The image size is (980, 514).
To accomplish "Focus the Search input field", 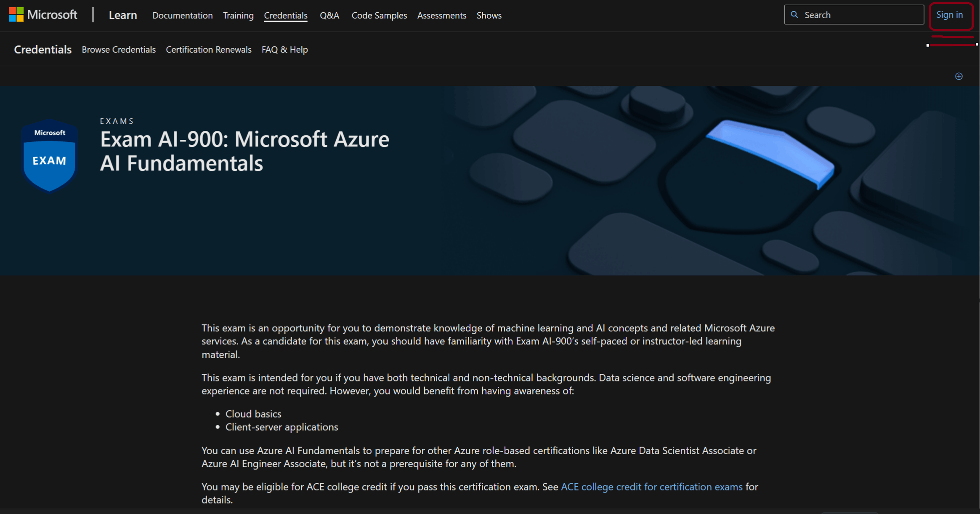I will click(854, 15).
